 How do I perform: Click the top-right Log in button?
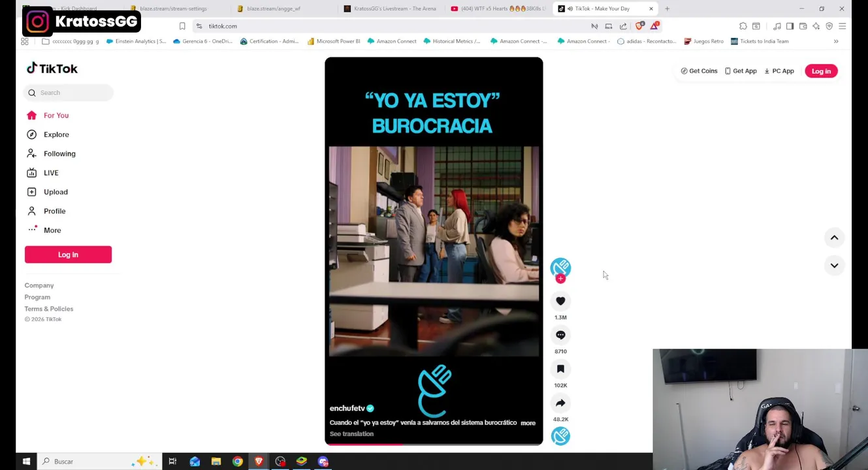(821, 71)
